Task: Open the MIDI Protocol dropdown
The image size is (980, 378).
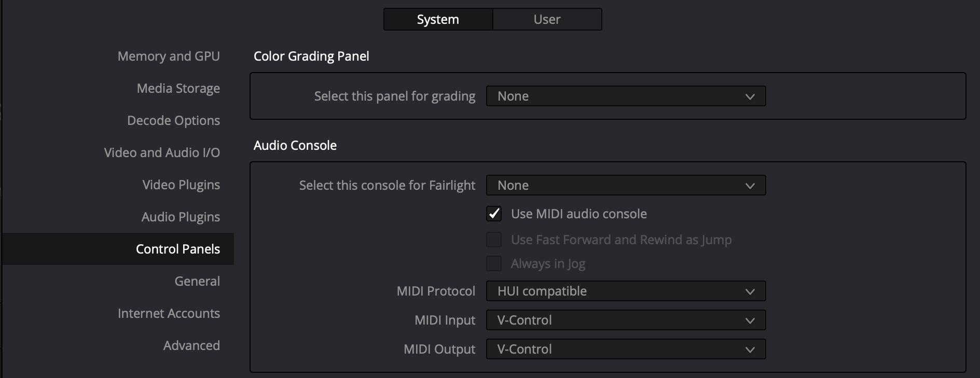Action: 625,291
